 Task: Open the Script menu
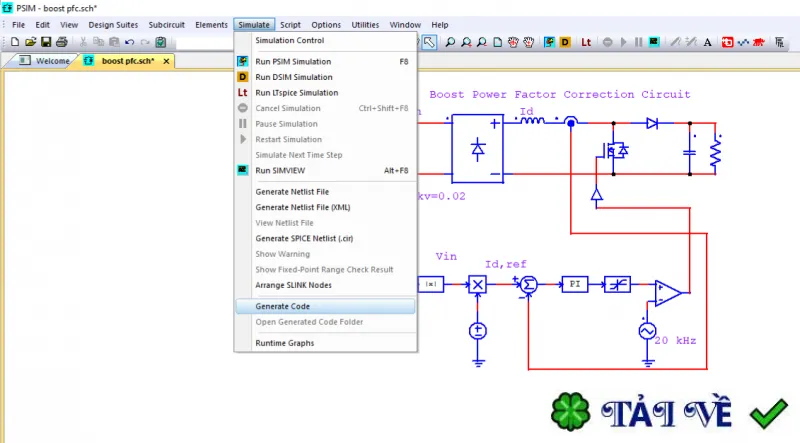(290, 24)
